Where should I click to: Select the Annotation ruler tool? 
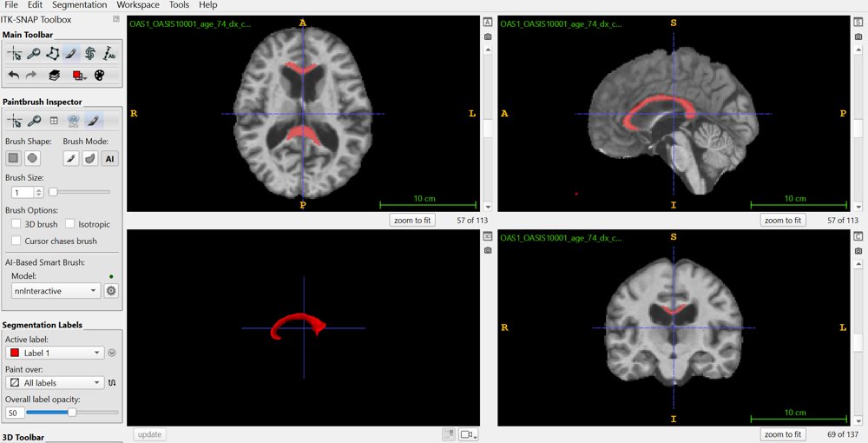pos(109,54)
